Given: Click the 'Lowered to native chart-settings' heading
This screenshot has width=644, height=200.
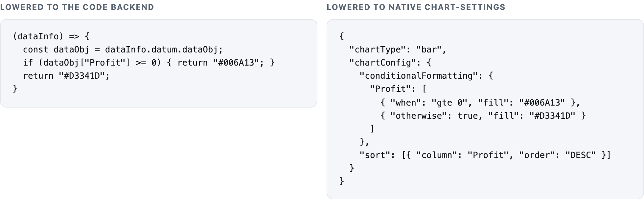Looking at the screenshot, I should pyautogui.click(x=416, y=7).
